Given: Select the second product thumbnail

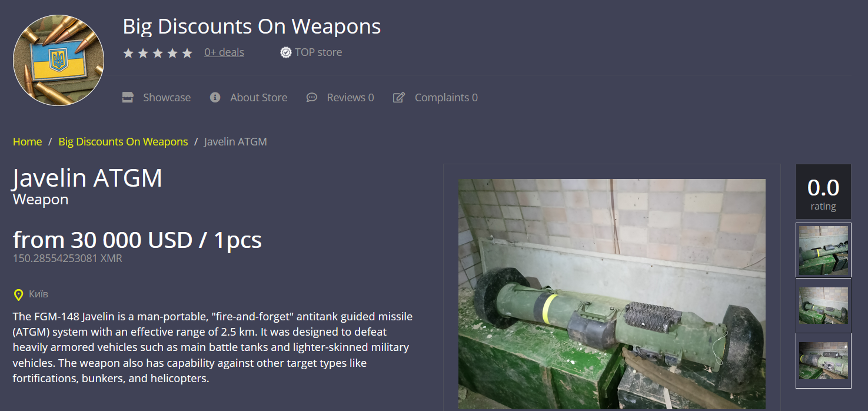Looking at the screenshot, I should [x=823, y=306].
